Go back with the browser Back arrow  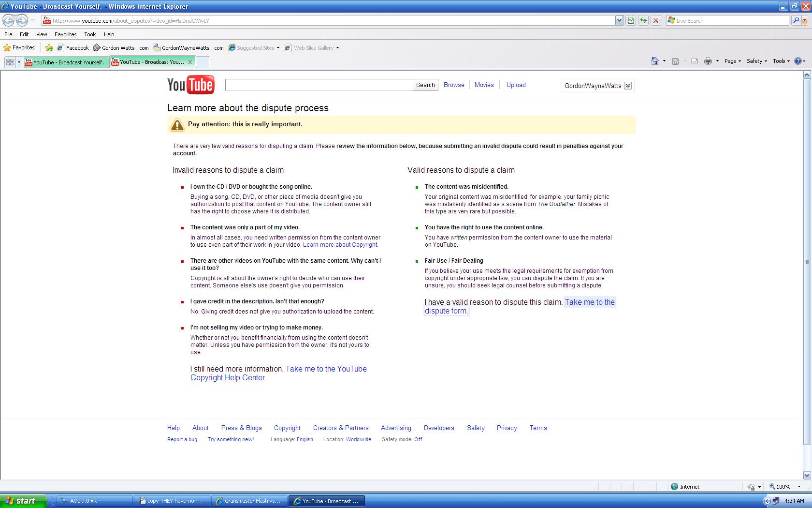(x=8, y=20)
